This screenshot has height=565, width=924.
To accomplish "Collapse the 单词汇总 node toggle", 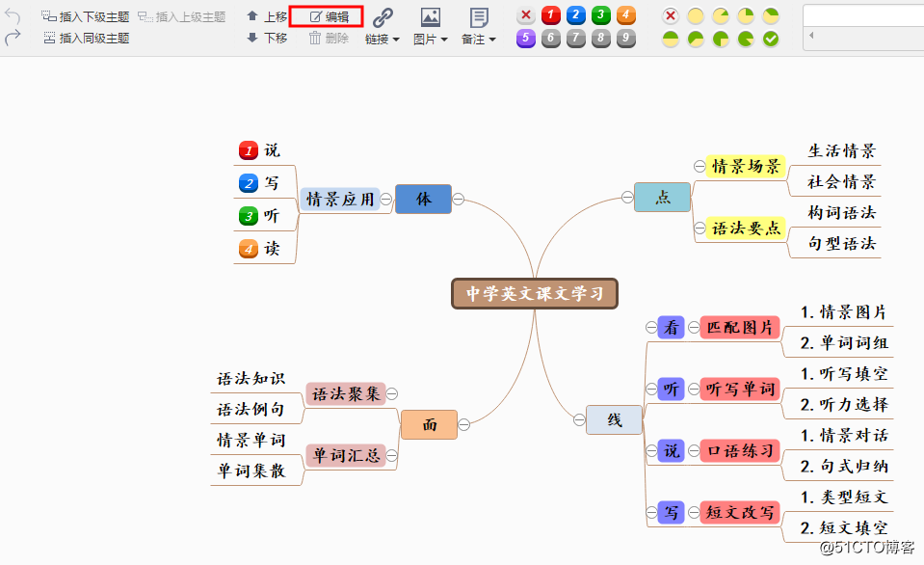I will click(x=392, y=455).
